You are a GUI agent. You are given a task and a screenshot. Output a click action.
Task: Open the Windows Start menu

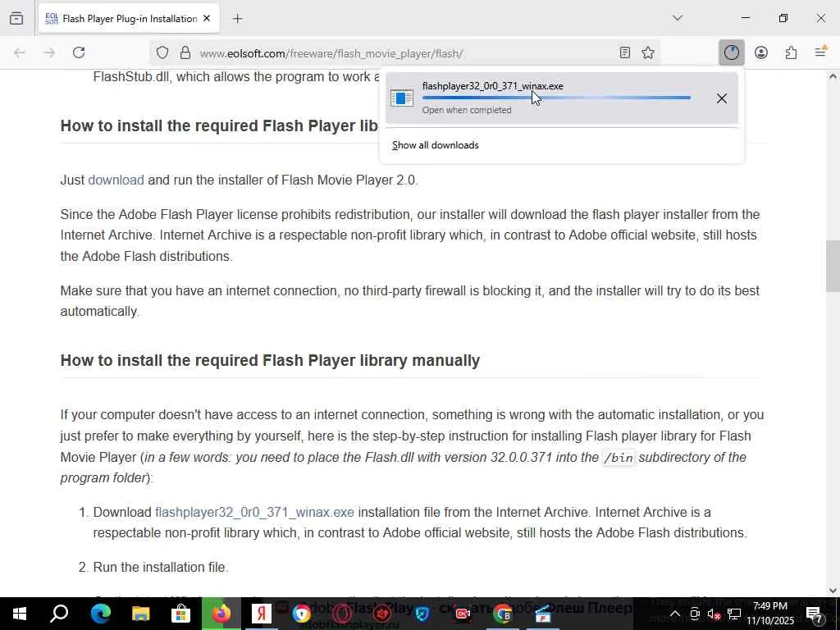click(x=20, y=614)
